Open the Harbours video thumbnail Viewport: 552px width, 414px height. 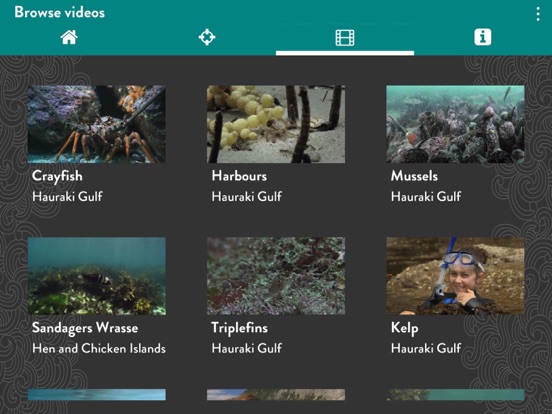coord(276,124)
